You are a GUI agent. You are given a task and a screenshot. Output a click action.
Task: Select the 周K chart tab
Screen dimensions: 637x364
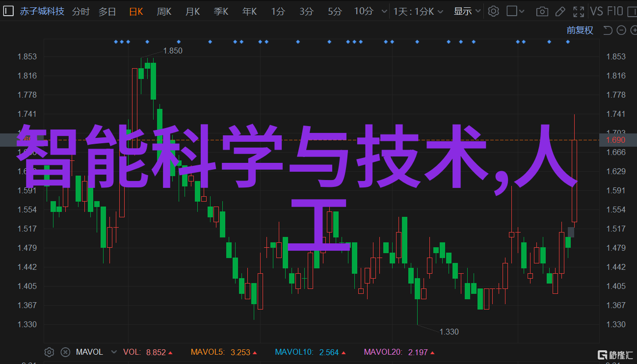[x=164, y=11]
